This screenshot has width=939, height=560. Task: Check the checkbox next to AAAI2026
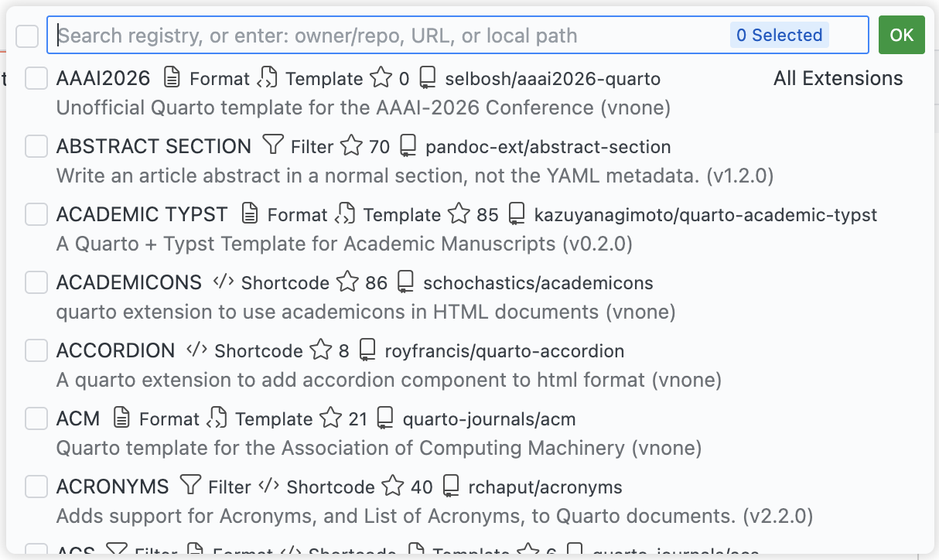(x=36, y=78)
